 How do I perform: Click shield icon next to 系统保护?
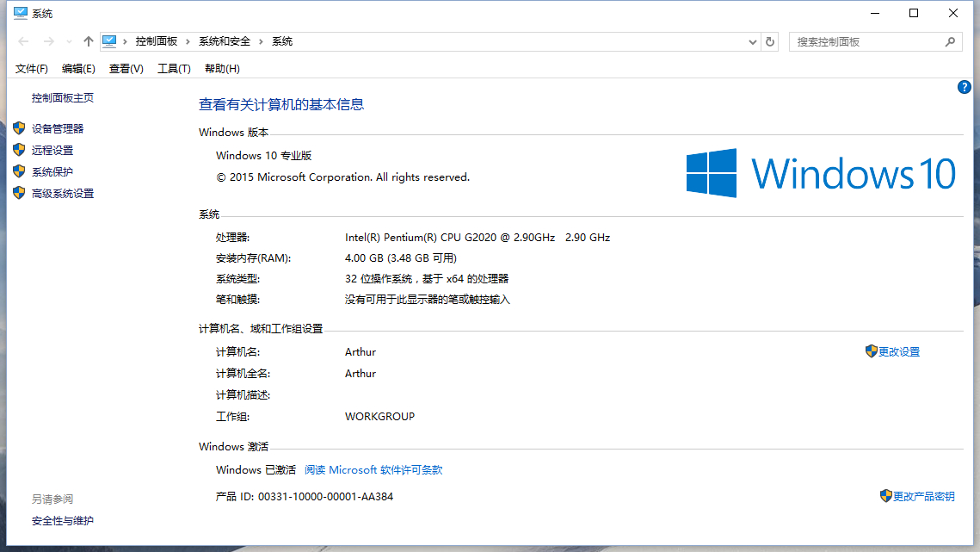(x=19, y=171)
